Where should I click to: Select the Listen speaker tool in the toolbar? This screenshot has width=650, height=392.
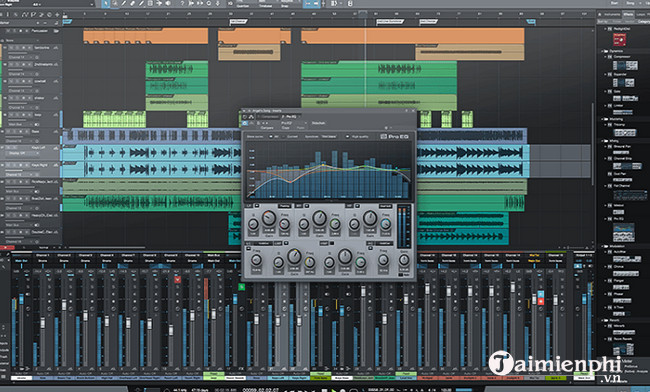(x=168, y=3)
